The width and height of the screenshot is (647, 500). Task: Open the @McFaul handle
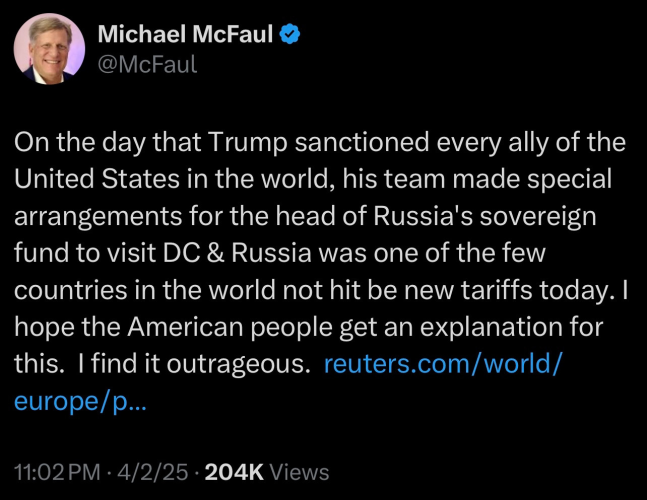[x=147, y=65]
